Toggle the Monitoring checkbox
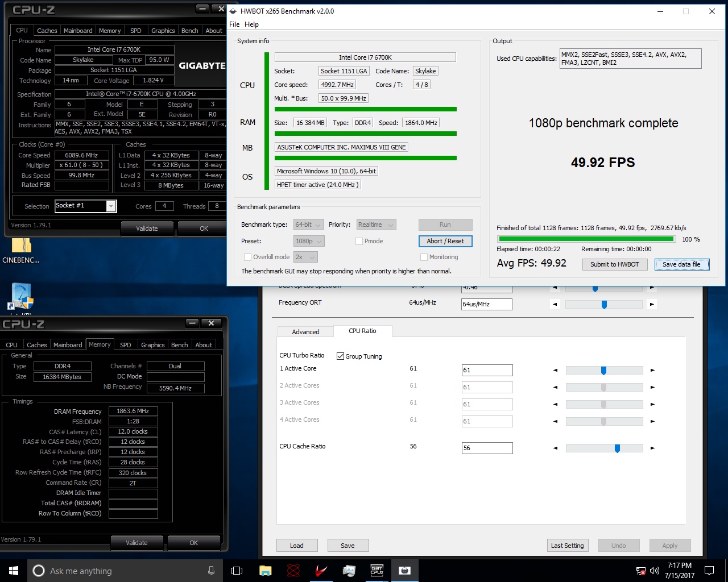728x582 pixels. point(424,257)
